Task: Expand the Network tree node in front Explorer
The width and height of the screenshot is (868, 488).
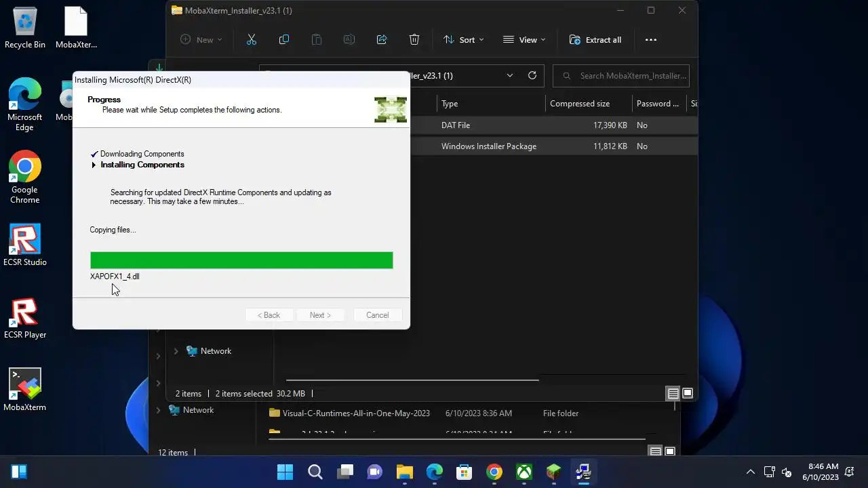Action: (x=176, y=351)
